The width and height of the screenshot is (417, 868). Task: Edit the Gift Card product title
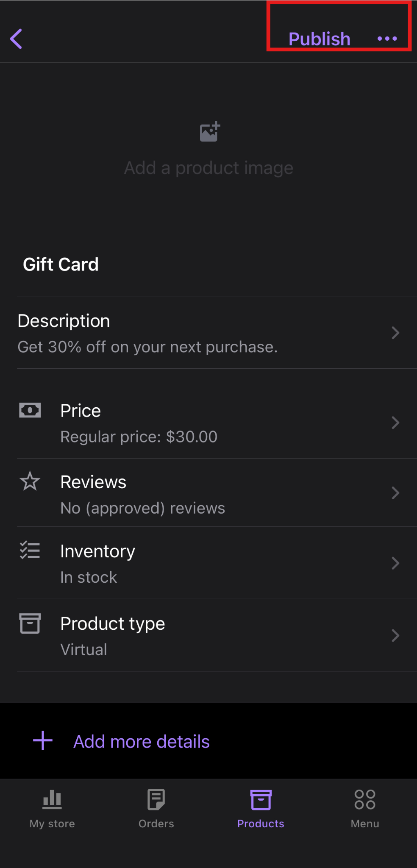point(61,264)
